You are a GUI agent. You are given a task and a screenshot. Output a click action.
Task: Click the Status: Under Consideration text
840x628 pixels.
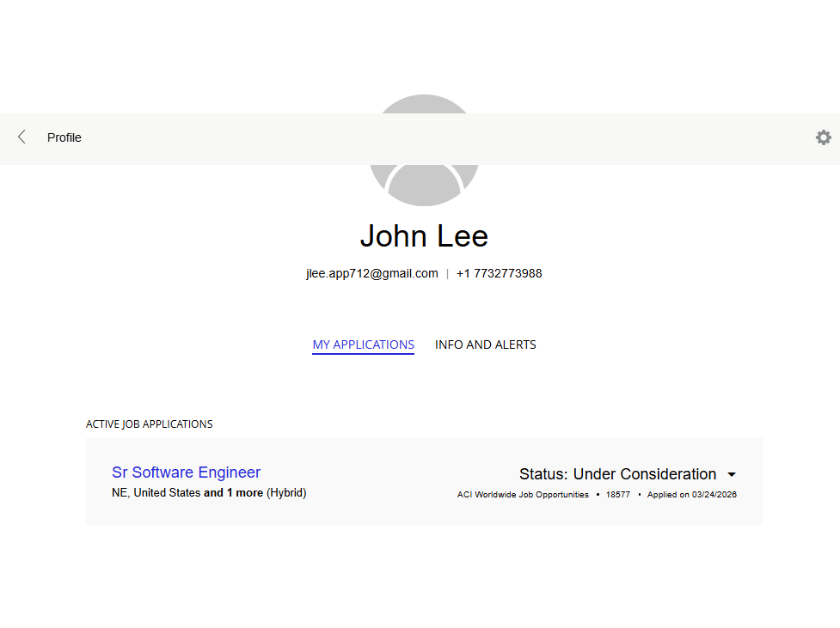point(617,474)
